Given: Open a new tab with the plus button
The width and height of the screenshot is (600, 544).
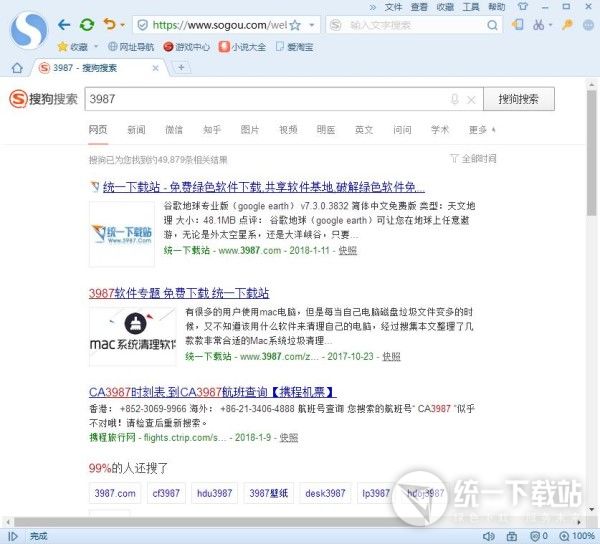Looking at the screenshot, I should (181, 68).
